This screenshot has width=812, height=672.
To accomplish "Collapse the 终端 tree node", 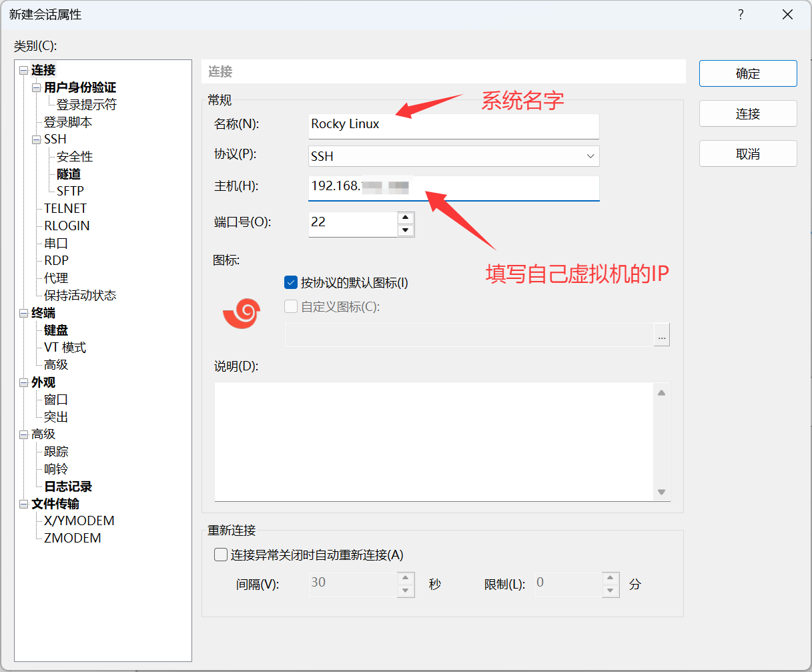I will click(x=24, y=314).
